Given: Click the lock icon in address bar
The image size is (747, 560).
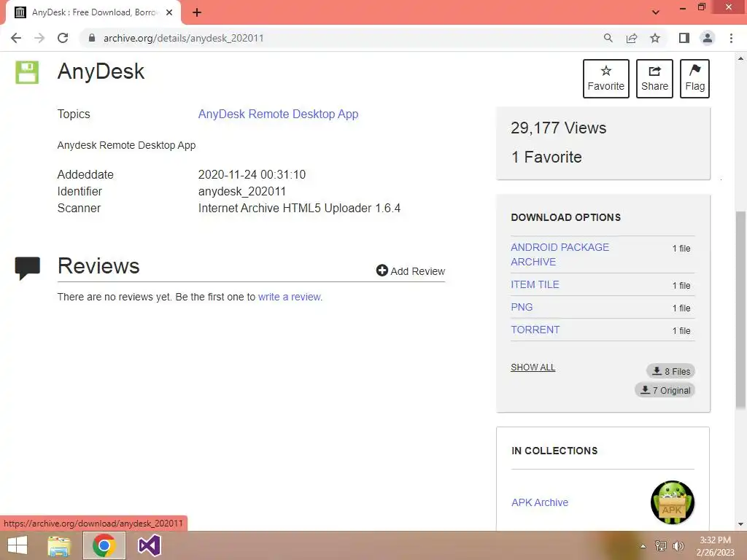Looking at the screenshot, I should click(92, 38).
